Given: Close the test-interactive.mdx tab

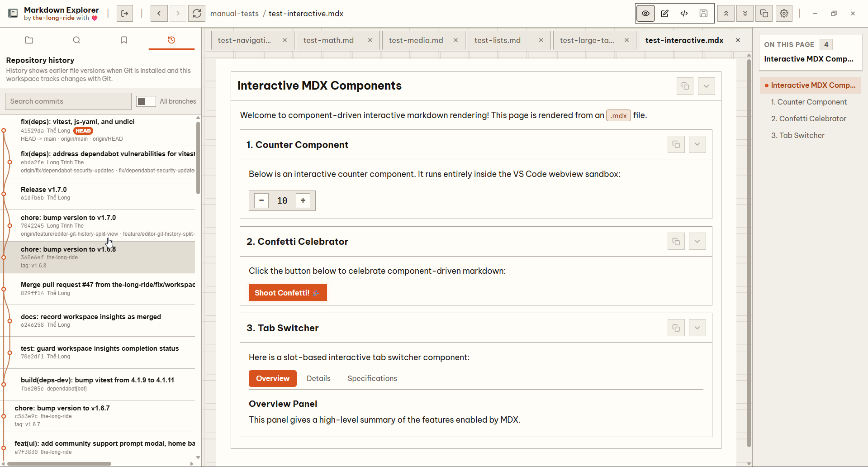Looking at the screenshot, I should click(738, 40).
